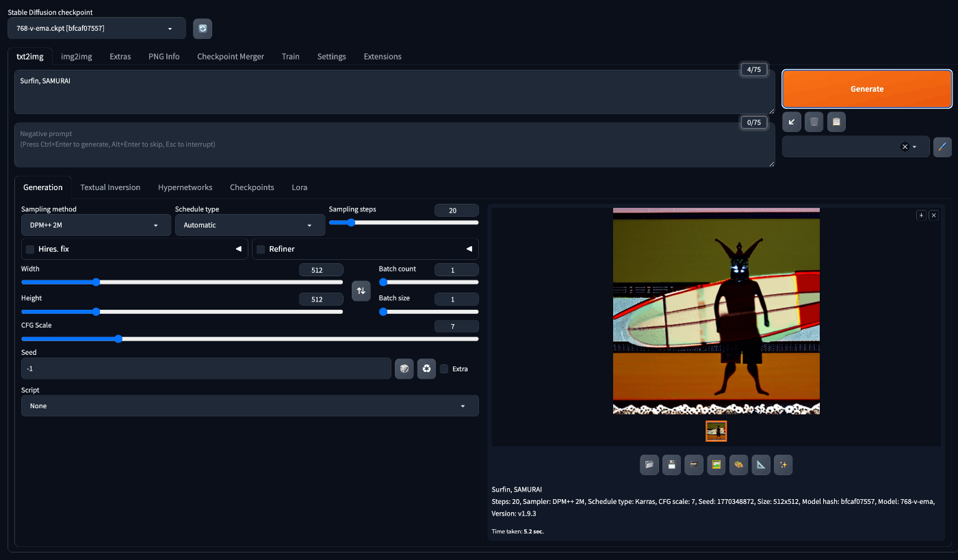
Task: Send the image to img2img inpaint
Action: pos(739,465)
